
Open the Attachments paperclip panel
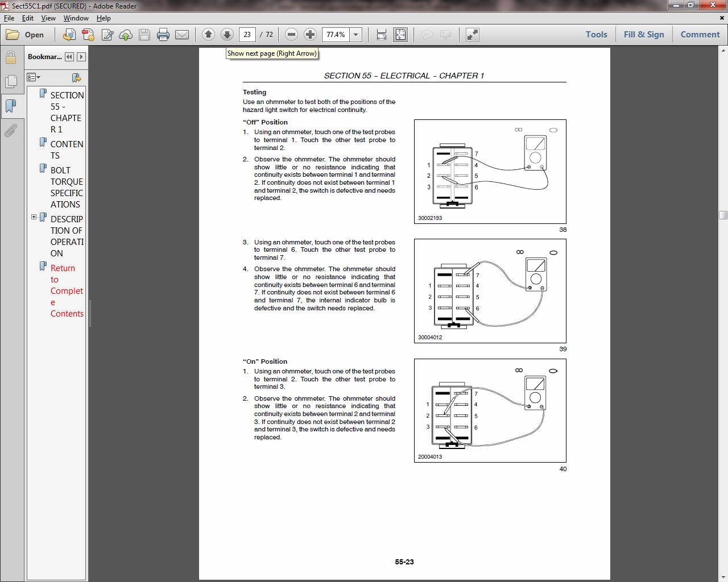pos(10,131)
